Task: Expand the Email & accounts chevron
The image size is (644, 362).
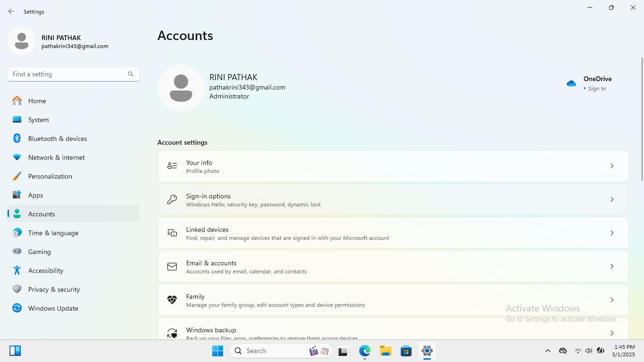Action: 612,266
